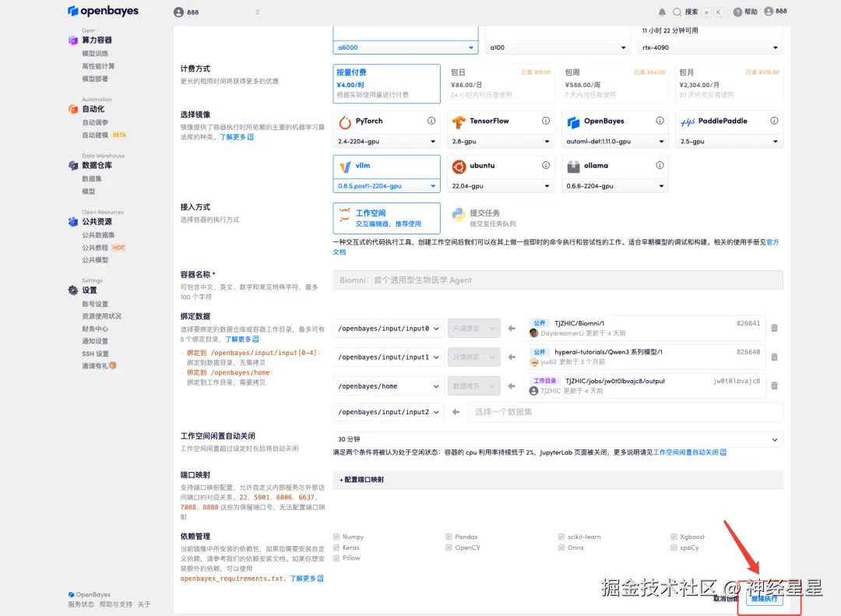This screenshot has width=841, height=616.
Task: Open vllm version 0.8.5.post1 dropdown
Action: (386, 185)
